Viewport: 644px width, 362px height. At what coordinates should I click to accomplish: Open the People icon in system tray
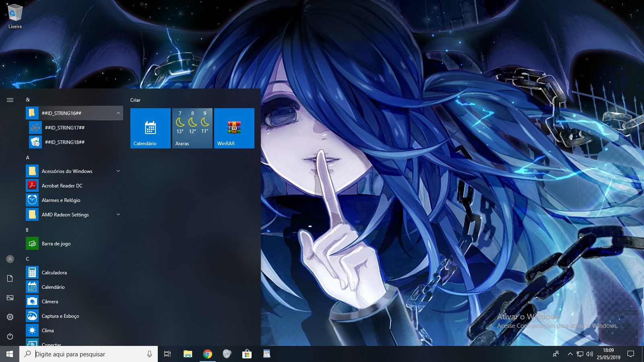click(556, 354)
